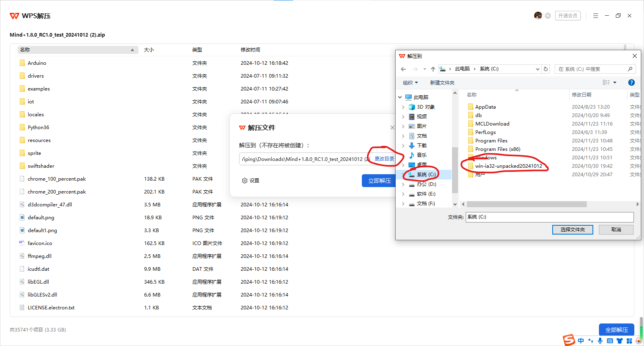Viewport: 644px width, 346px height.
Task: Go up one folder level in dialog
Action: [x=433, y=69]
